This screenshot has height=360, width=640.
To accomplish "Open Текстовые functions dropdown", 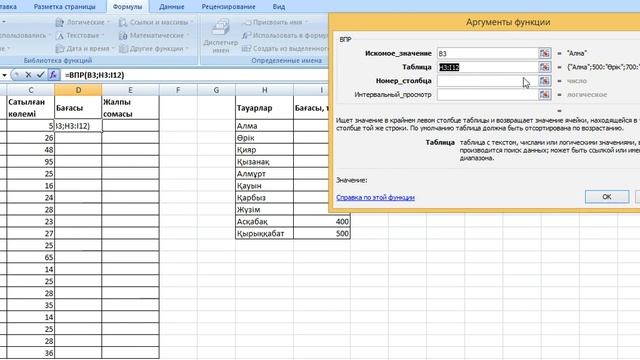I will click(80, 36).
